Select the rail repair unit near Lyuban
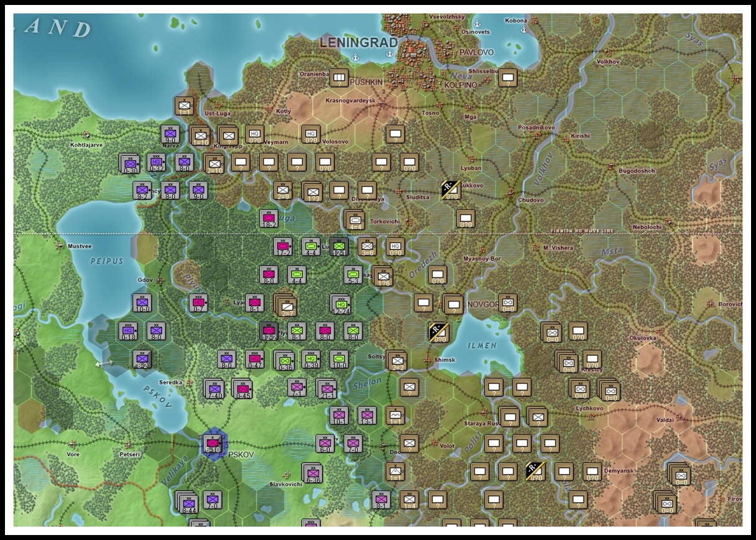 (450, 190)
